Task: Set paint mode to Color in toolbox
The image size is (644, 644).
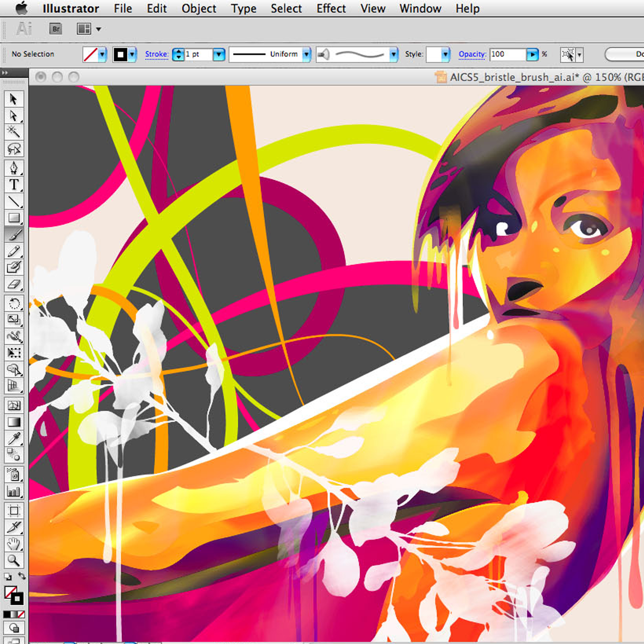Action: [7, 614]
